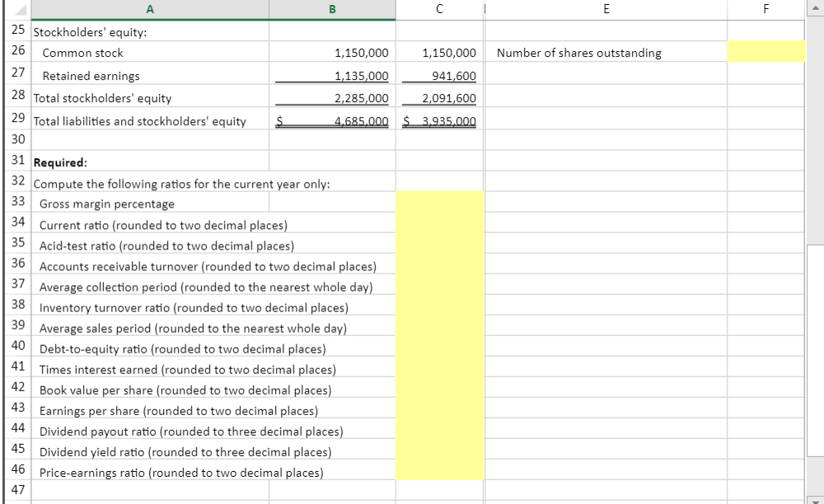Click the yellow cell for Price-earnings ratio
The image size is (824, 504).
(x=438, y=471)
